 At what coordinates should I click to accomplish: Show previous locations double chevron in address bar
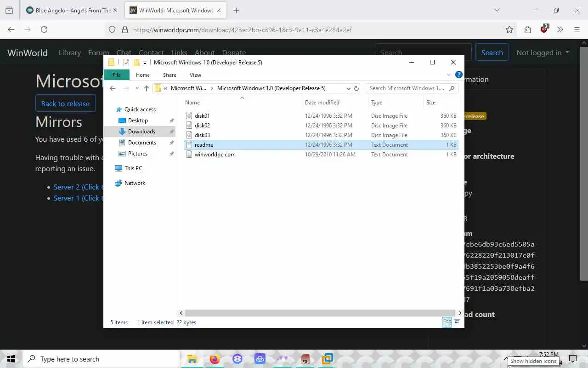pyautogui.click(x=165, y=88)
